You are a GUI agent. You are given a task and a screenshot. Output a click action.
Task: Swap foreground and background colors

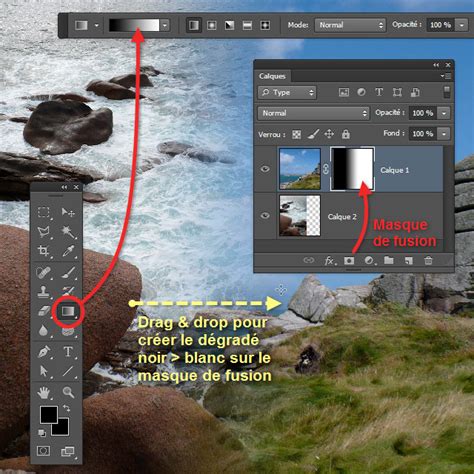coord(66,408)
